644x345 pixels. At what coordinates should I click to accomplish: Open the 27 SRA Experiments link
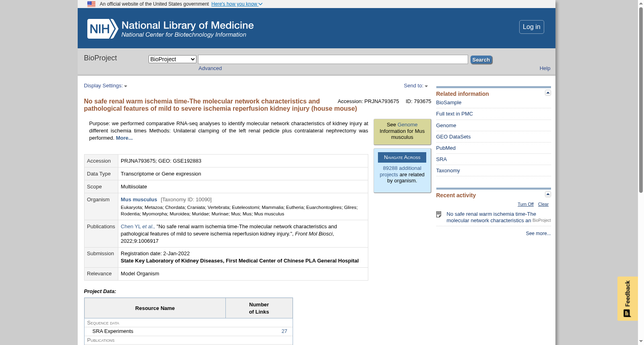[x=284, y=331]
